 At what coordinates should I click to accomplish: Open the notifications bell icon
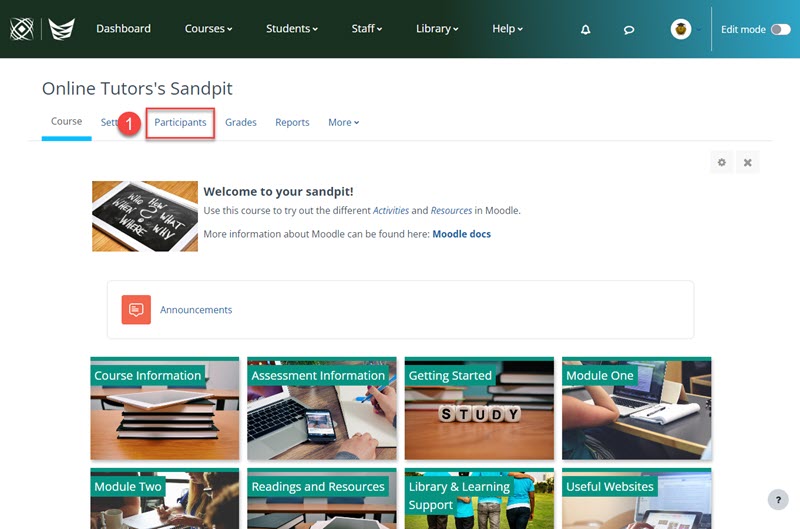pyautogui.click(x=585, y=30)
